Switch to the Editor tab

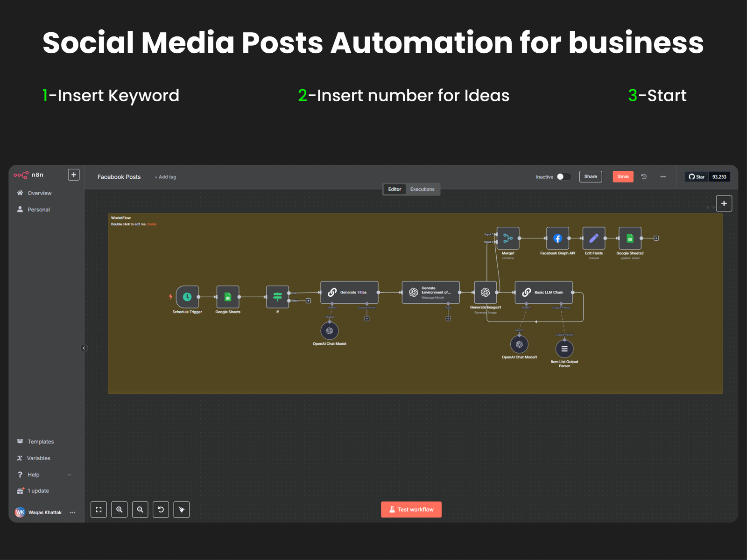click(395, 189)
